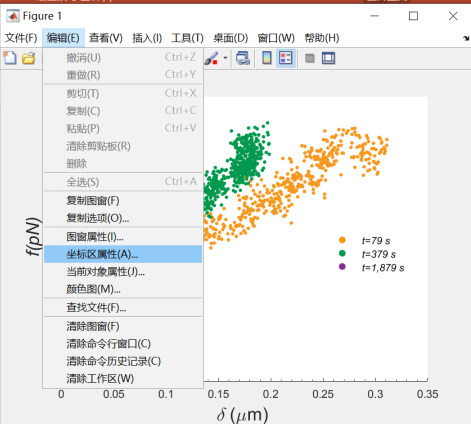Click legend label t=379 s
Image resolution: width=471 pixels, height=424 pixels.
coord(379,254)
